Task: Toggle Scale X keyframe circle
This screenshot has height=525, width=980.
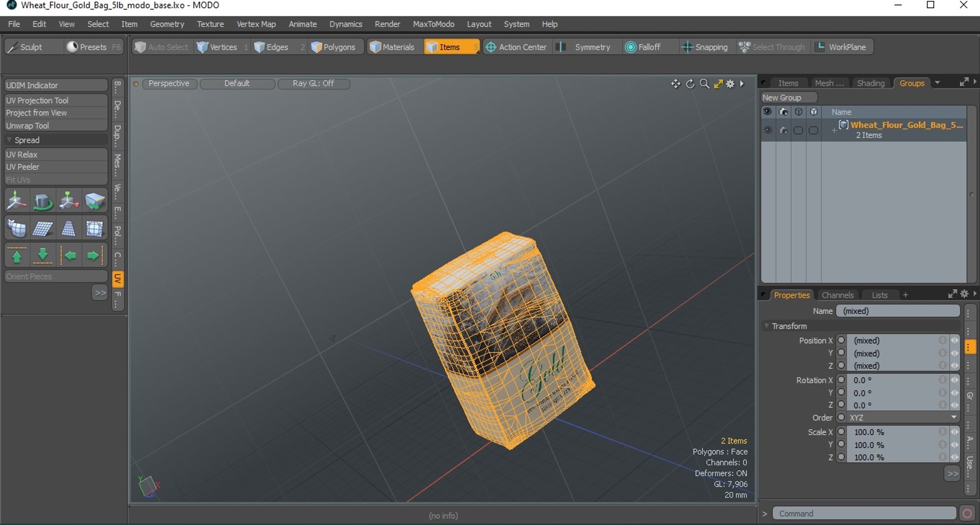Action: [841, 432]
